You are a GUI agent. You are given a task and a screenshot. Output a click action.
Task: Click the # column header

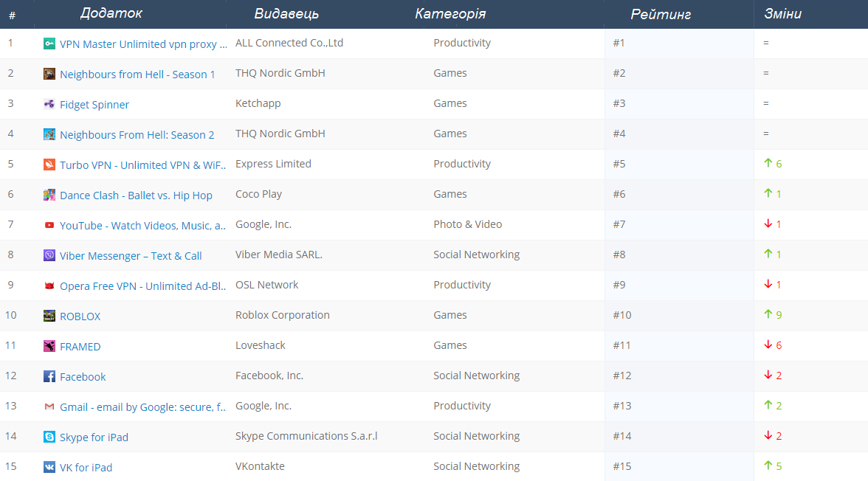[x=12, y=15]
